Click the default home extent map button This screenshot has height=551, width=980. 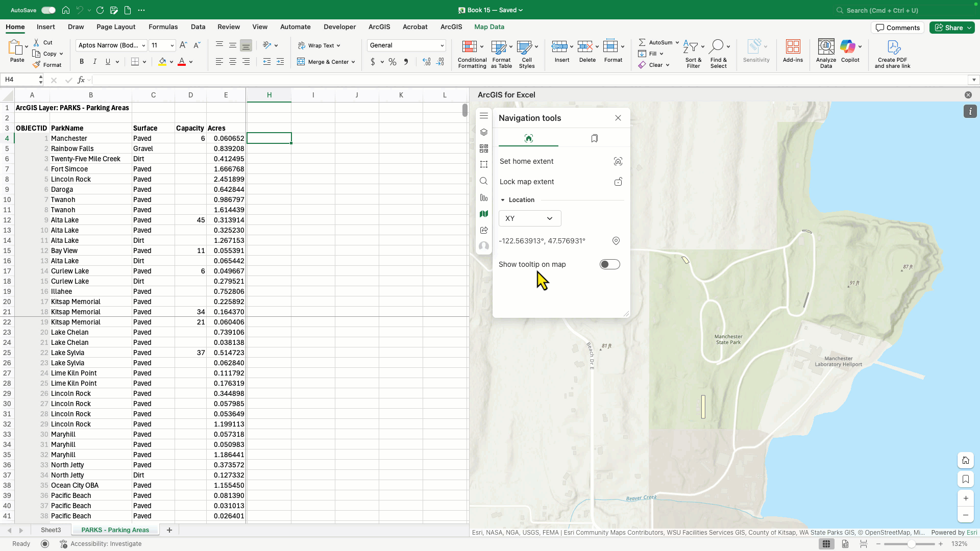[x=965, y=460]
